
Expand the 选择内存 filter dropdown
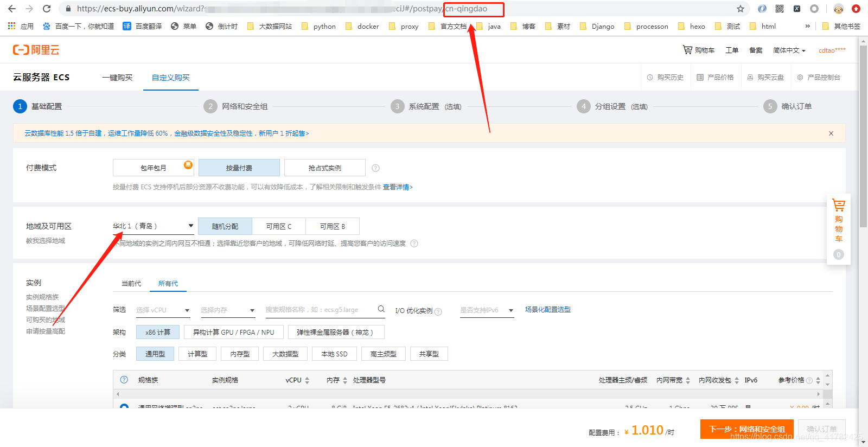coord(228,310)
